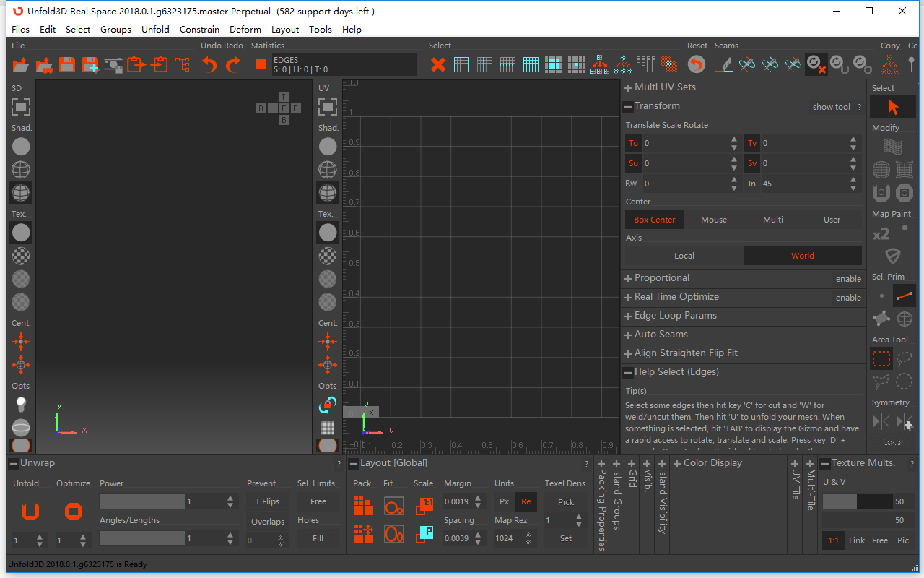This screenshot has width=924, height=578.
Task: Click the Undo arrow icon
Action: point(209,65)
